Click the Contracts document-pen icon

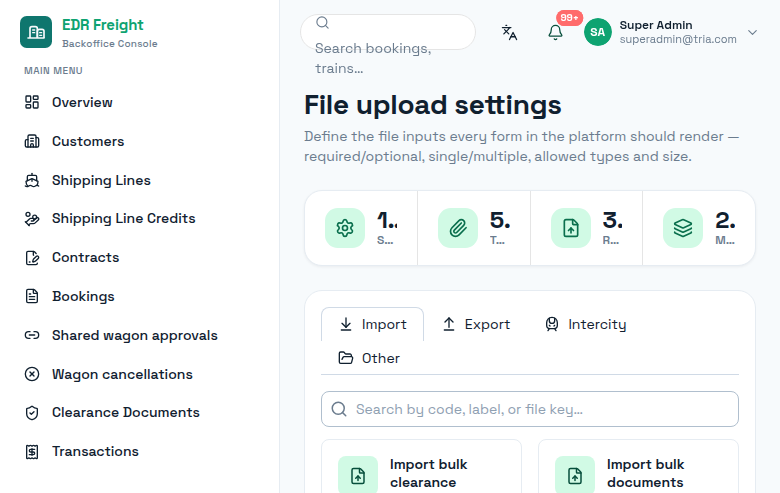pos(32,257)
